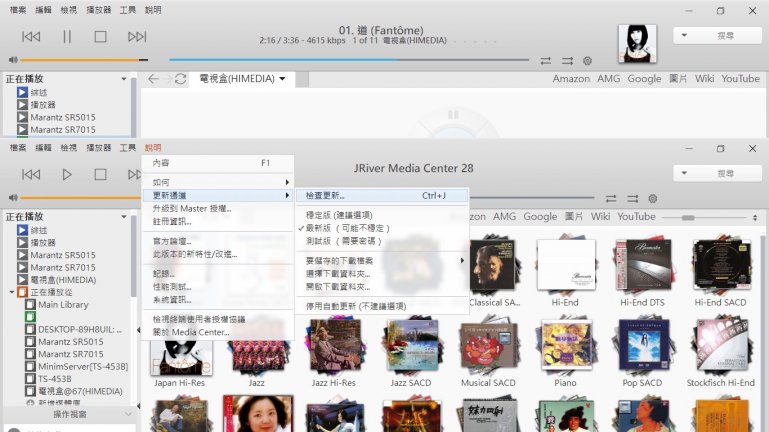Select 測試版 update channel option

pos(382,241)
